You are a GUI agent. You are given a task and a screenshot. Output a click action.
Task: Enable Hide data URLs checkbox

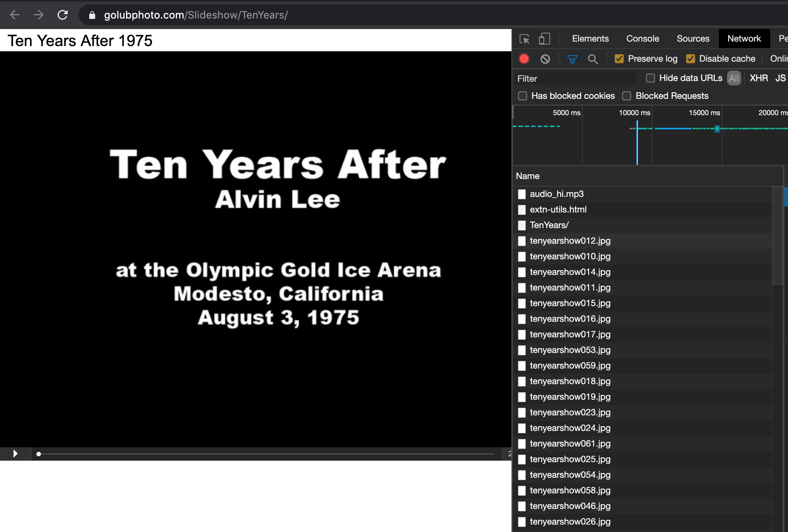tap(650, 78)
